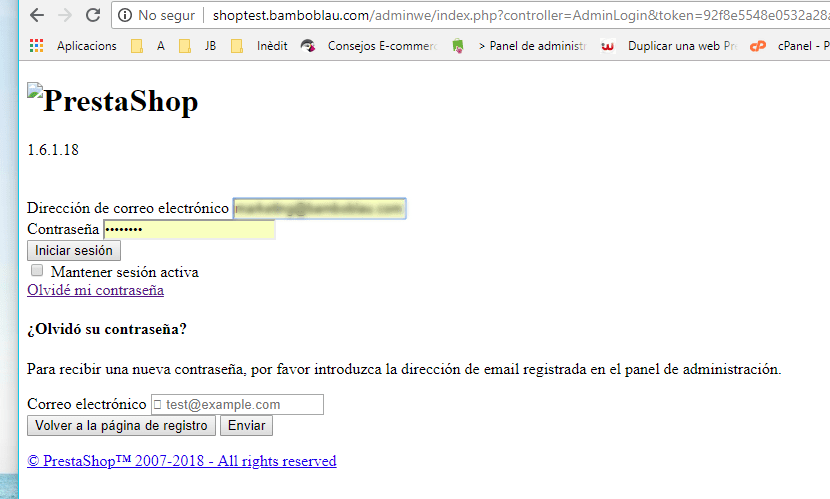Click version text '1.6.1.18'
Screen dimensions: 830x499
tap(53, 150)
